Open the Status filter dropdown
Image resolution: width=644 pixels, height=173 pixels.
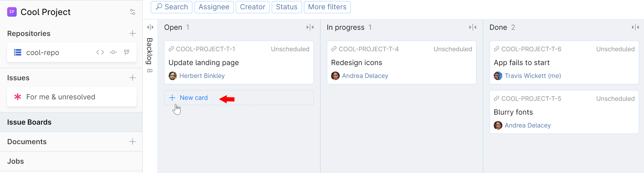(286, 7)
